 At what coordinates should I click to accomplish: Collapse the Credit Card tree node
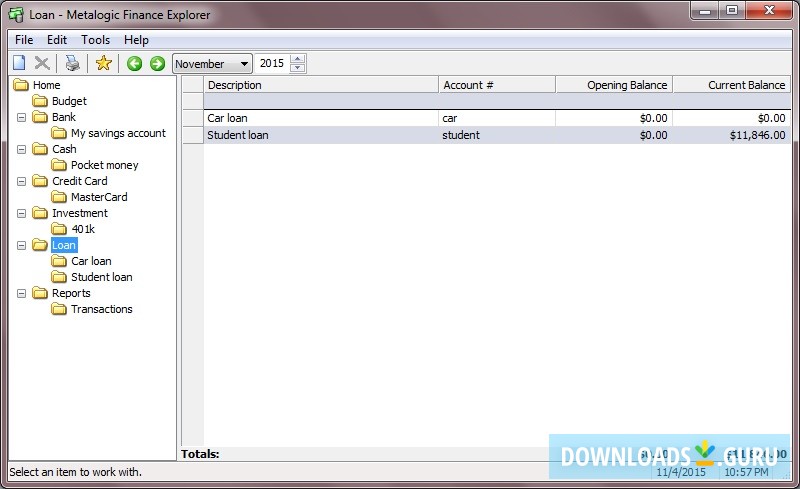click(21, 181)
